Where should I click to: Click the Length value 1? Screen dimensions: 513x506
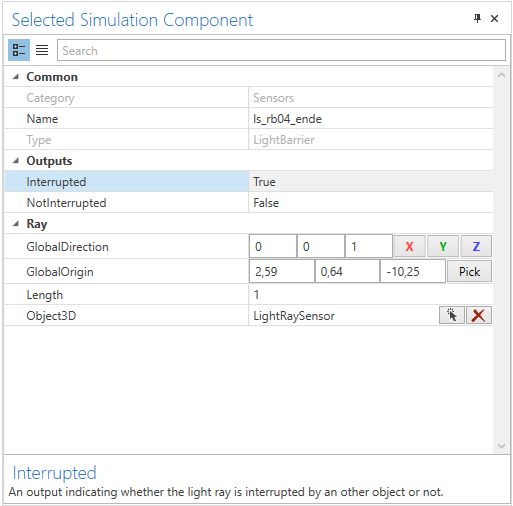point(256,295)
